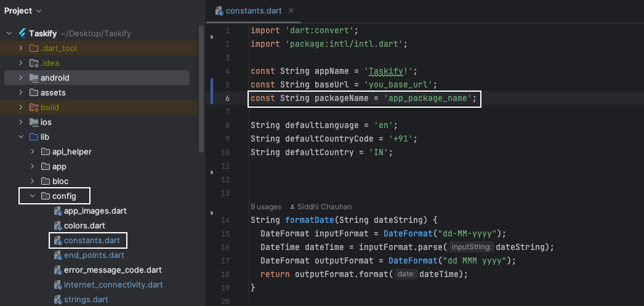This screenshot has width=644, height=306.
Task: Click the project tree vertical scrollbar
Action: click(201, 86)
